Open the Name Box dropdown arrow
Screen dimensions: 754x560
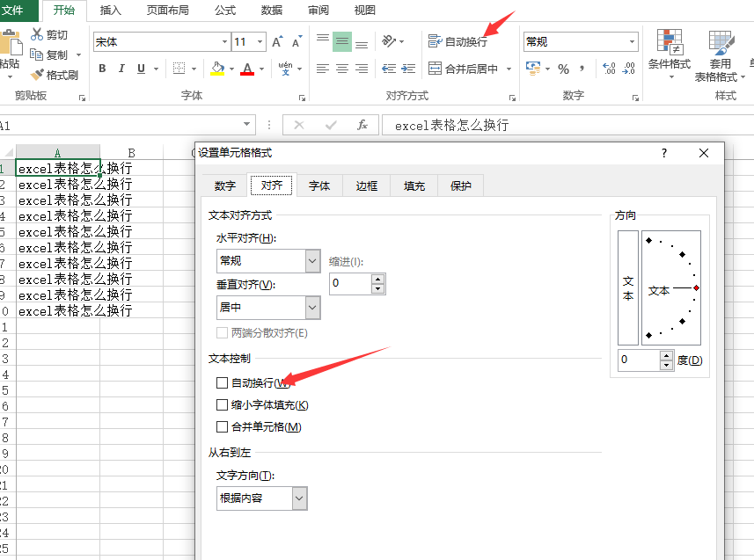coord(246,125)
